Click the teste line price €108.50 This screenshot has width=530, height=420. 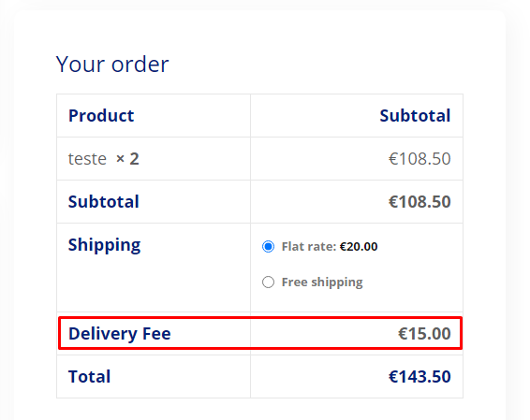click(x=420, y=159)
